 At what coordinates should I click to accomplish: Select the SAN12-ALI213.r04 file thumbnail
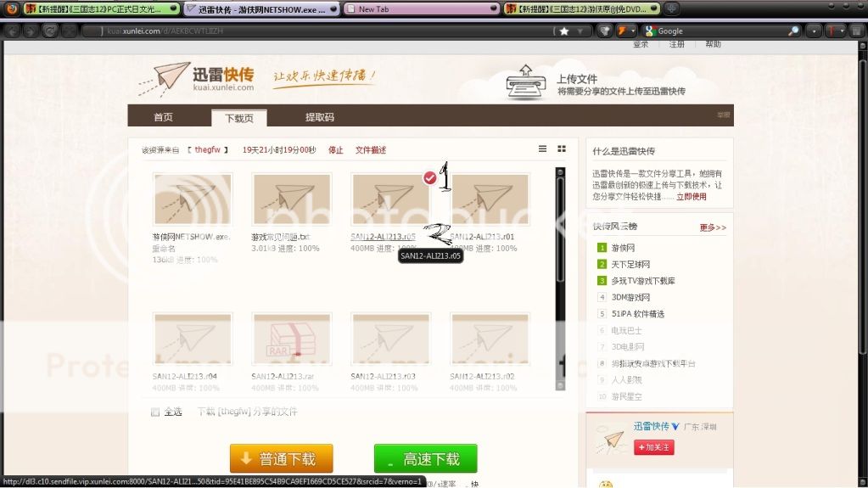193,339
